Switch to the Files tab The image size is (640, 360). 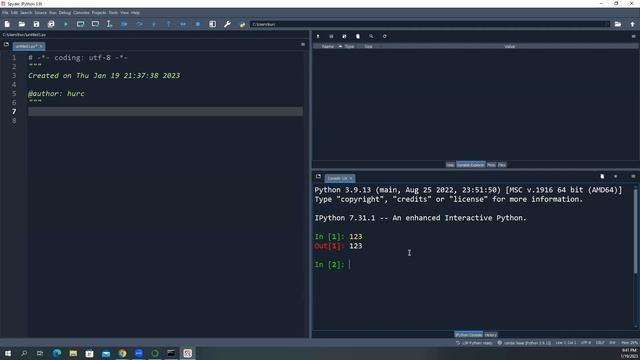[x=502, y=165]
